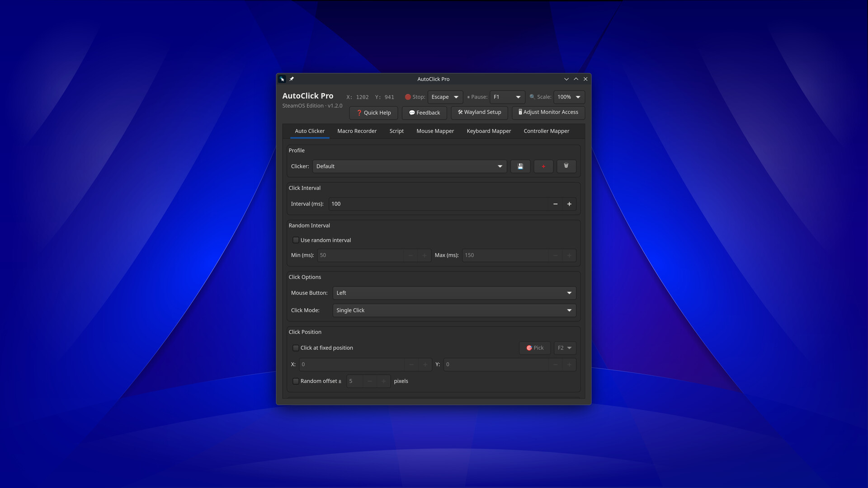868x488 pixels.
Task: Click the Min (ms) input field
Action: click(x=360, y=255)
